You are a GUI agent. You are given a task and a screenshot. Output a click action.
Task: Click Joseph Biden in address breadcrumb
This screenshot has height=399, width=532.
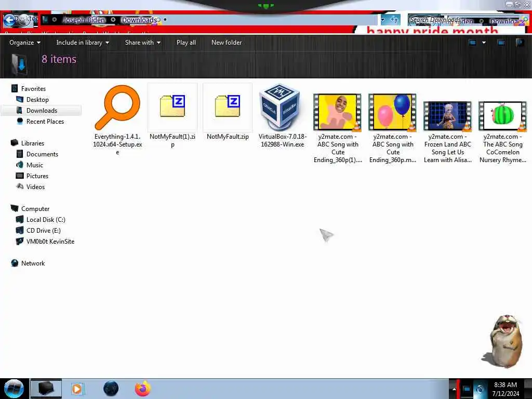84,20
